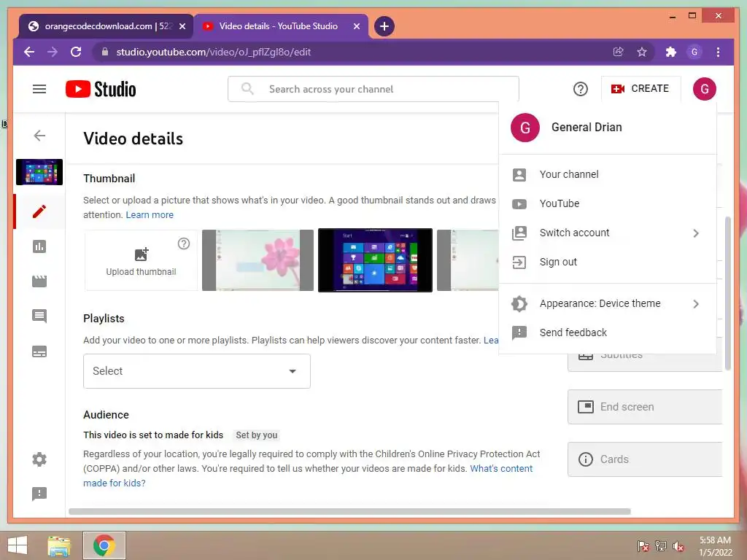The image size is (747, 560).
Task: Click the horizontal scrollbar at page bottom
Action: [349, 511]
